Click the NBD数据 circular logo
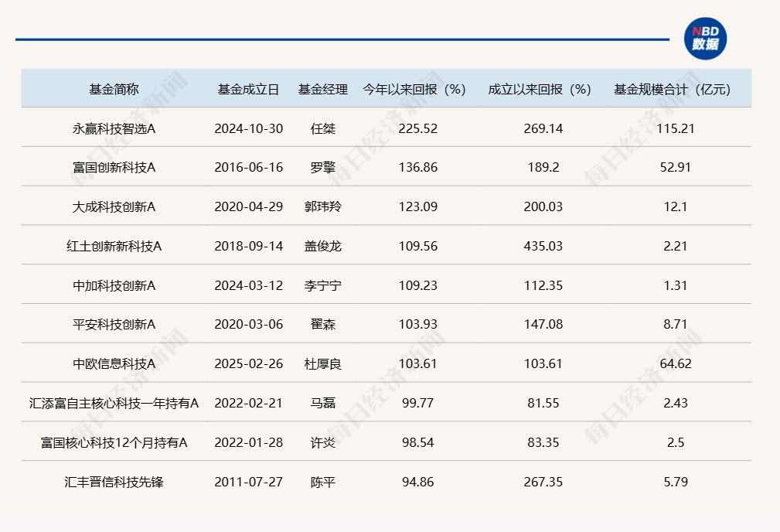Screen dimensions: 780x532 pos(705,36)
